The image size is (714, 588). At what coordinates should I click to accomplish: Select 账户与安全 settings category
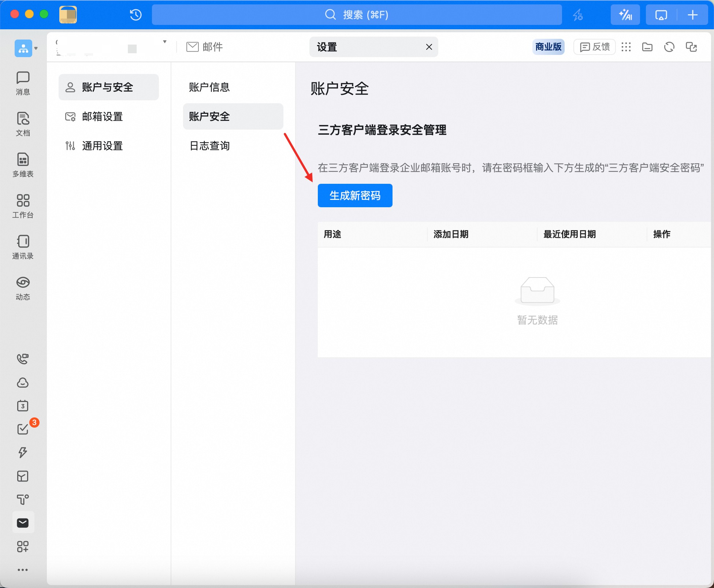(x=109, y=87)
